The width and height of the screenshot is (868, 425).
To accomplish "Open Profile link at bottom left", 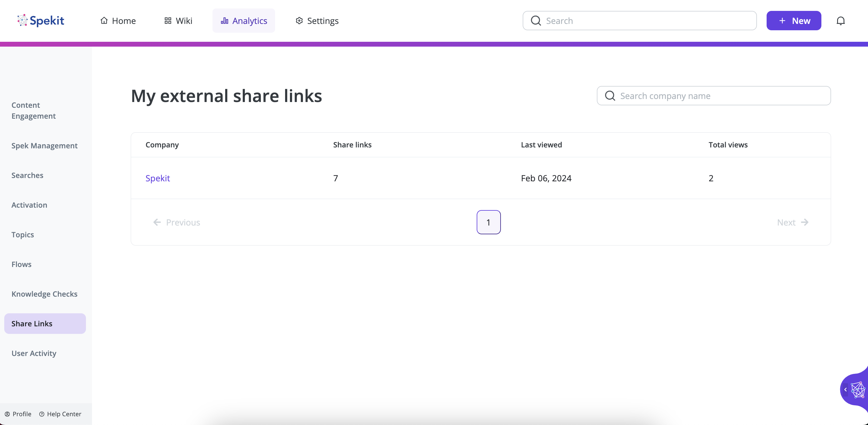I will click(18, 414).
